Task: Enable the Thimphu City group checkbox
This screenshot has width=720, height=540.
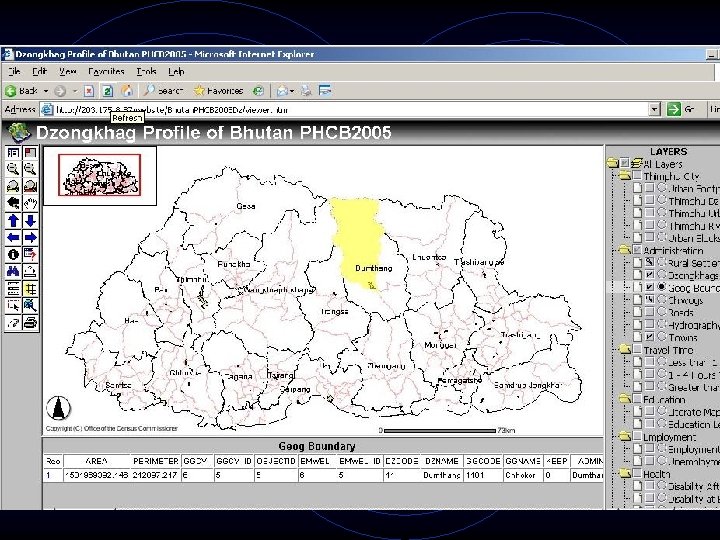Action: point(637,176)
